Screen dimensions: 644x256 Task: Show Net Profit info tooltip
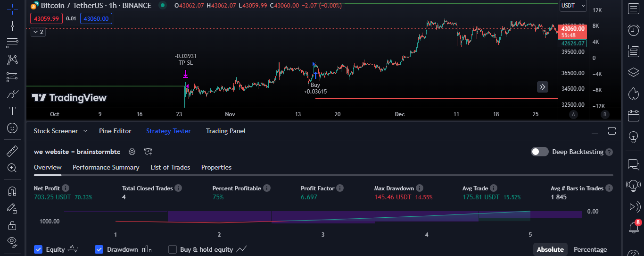tap(66, 188)
